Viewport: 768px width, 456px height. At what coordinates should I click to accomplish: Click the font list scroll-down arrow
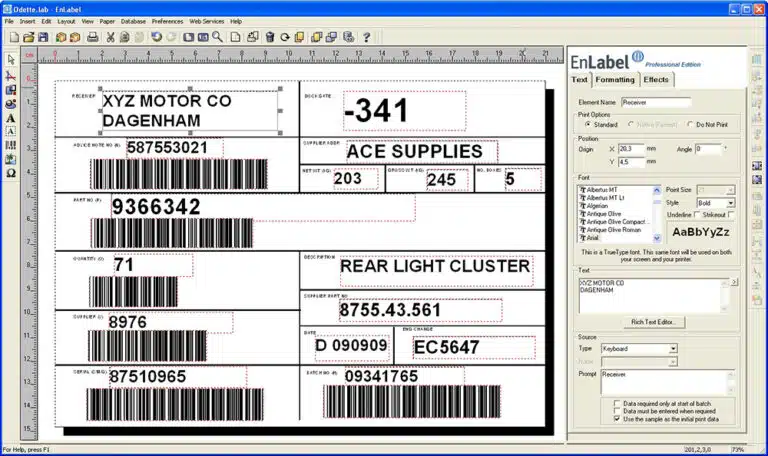point(657,238)
